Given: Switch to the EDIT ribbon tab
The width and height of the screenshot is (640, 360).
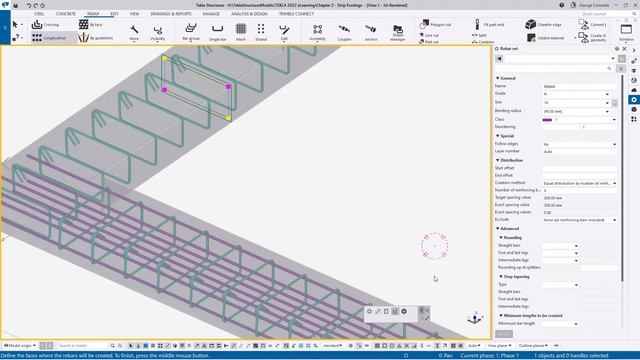Looking at the screenshot, I should click(114, 14).
